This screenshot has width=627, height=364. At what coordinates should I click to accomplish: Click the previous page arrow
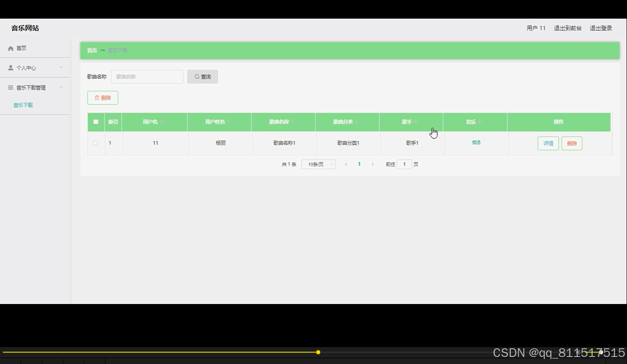pos(346,165)
